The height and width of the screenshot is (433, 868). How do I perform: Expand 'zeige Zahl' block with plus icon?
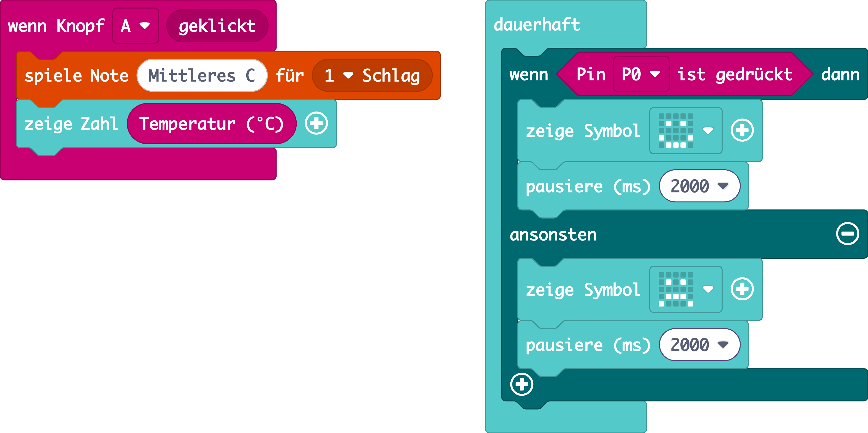[x=316, y=123]
